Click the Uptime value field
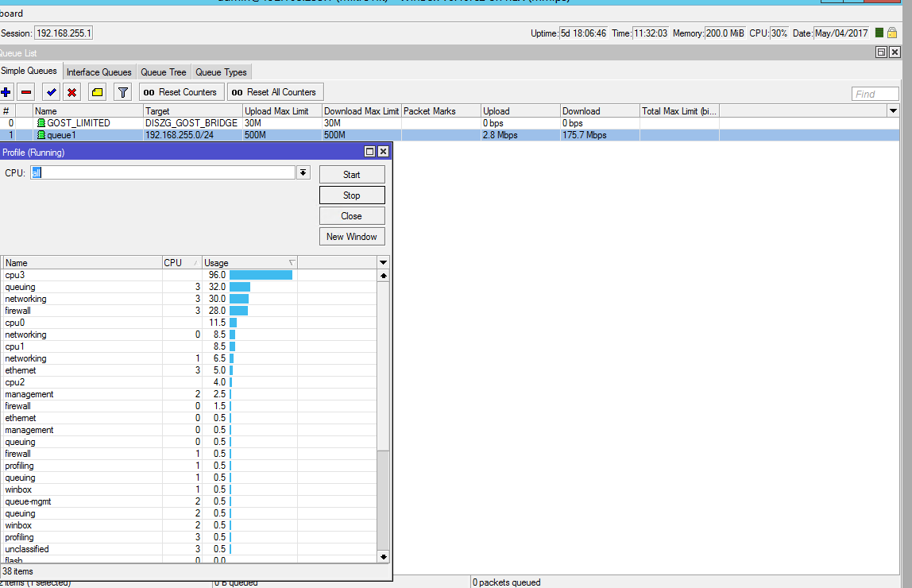Viewport: 912px width, 588px height. (x=583, y=33)
